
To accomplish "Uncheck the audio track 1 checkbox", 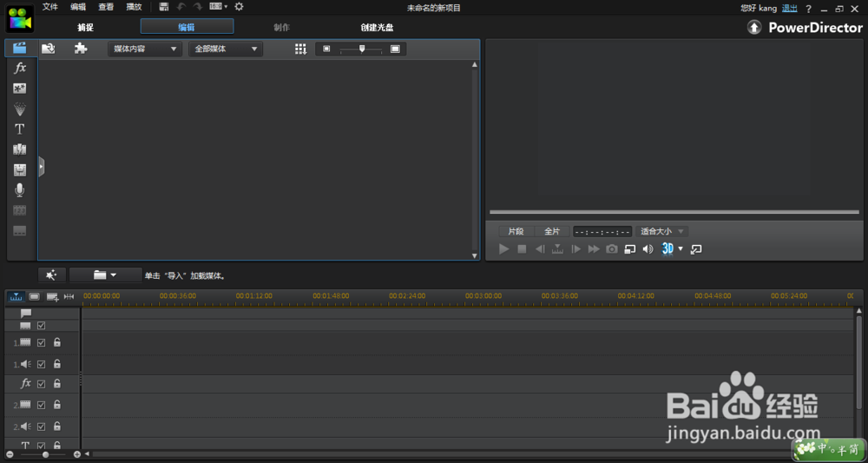I will [x=41, y=364].
